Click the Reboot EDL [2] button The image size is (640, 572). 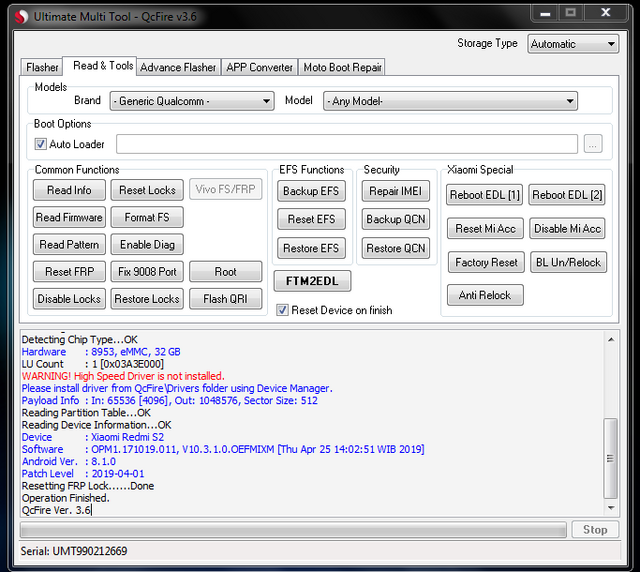pyautogui.click(x=567, y=195)
